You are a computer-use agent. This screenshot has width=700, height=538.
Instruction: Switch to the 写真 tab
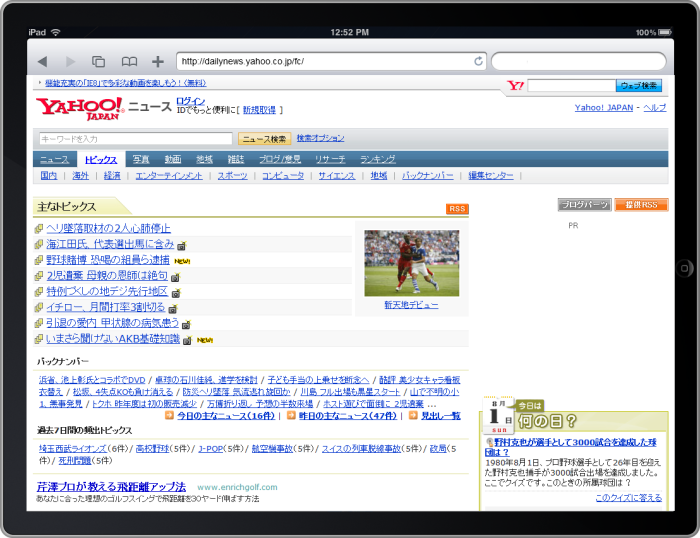point(141,159)
